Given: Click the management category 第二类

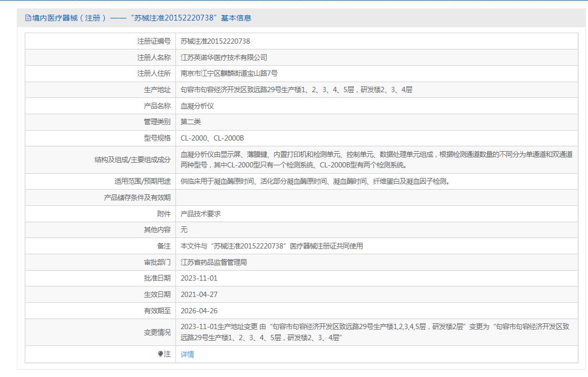Looking at the screenshot, I should (191, 122).
